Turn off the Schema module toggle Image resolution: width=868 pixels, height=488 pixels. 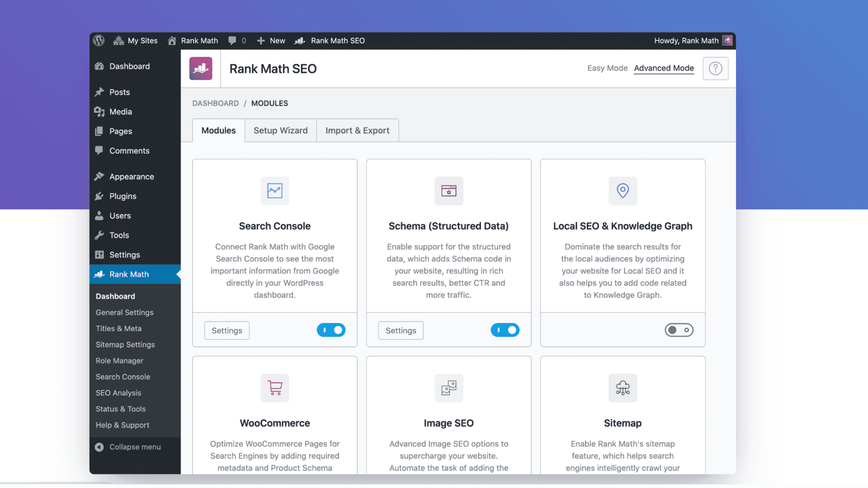505,330
